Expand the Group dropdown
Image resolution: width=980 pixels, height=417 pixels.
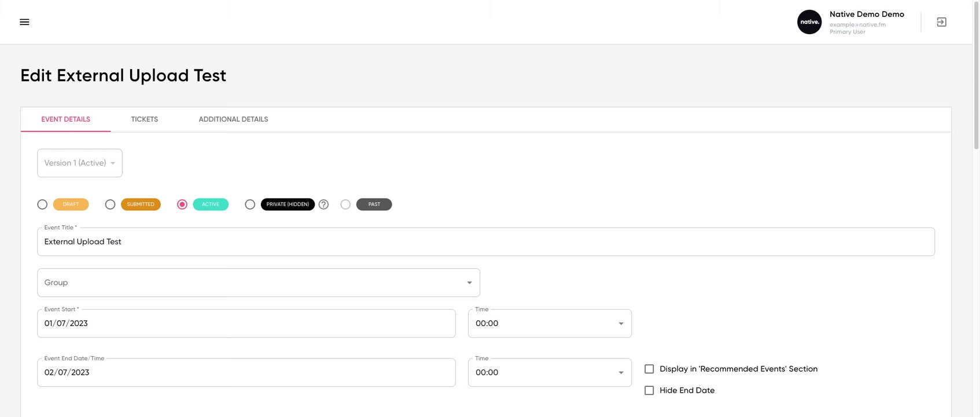pos(259,283)
